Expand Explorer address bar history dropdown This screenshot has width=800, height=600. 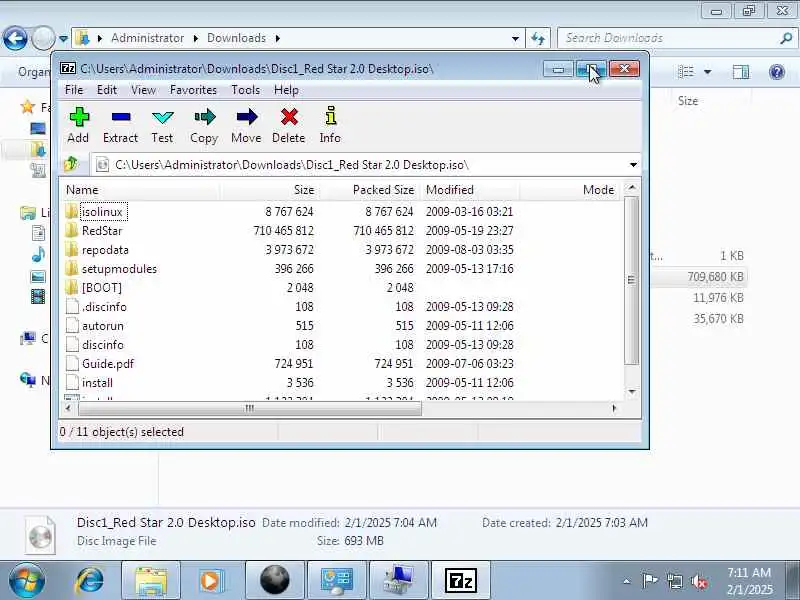[x=515, y=38]
